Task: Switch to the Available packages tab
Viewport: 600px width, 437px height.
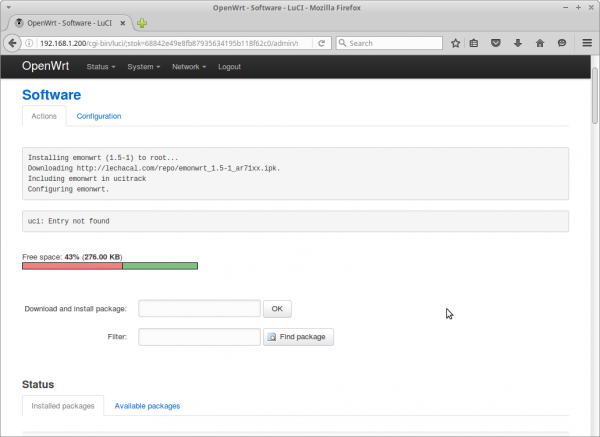Action: [x=147, y=406]
